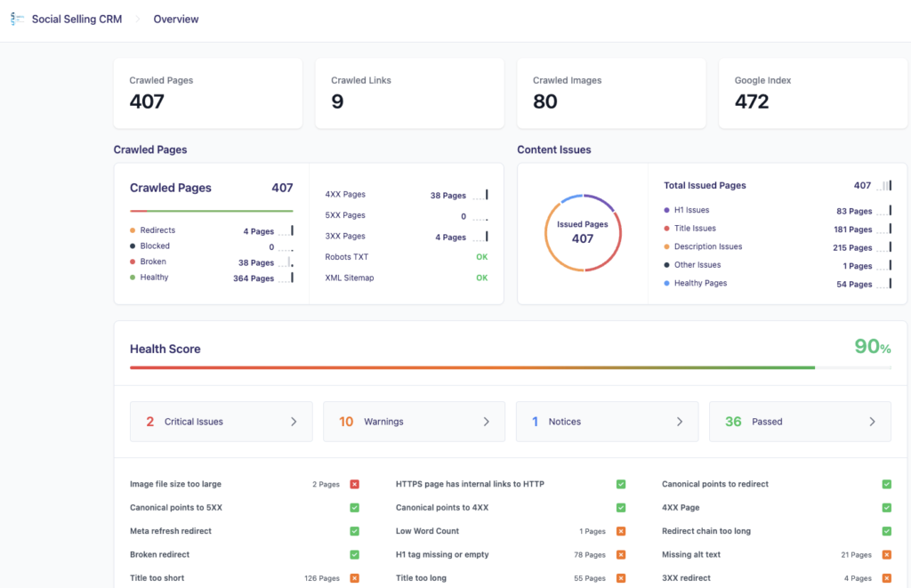The width and height of the screenshot is (911, 588).
Task: Expand the Warnings card chevron
Action: click(487, 422)
